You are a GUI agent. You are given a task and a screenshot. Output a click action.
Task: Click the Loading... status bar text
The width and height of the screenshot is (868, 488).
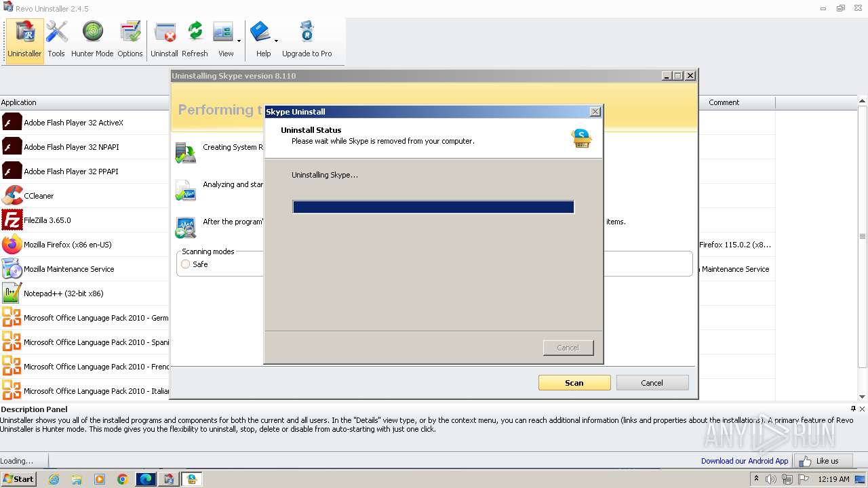click(x=16, y=461)
